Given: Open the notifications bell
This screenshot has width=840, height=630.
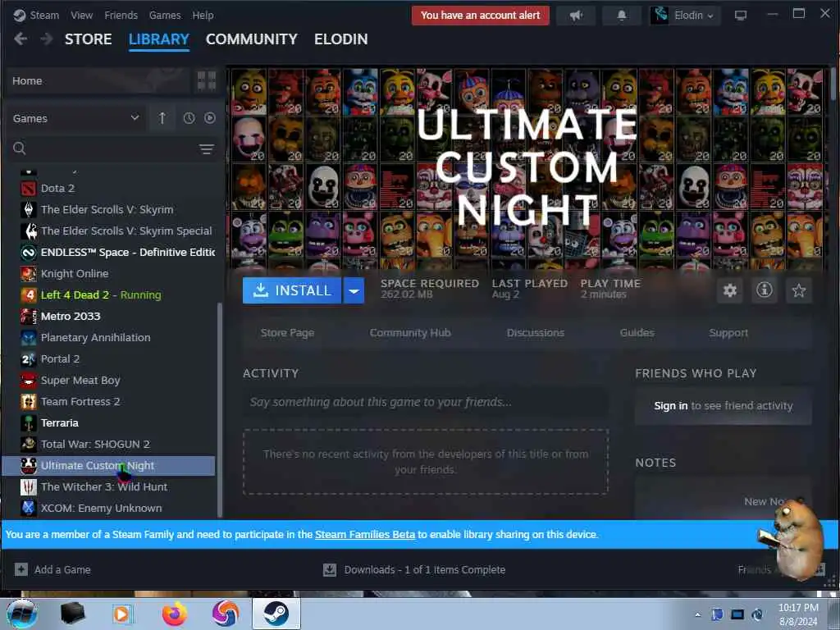Looking at the screenshot, I should (x=622, y=16).
